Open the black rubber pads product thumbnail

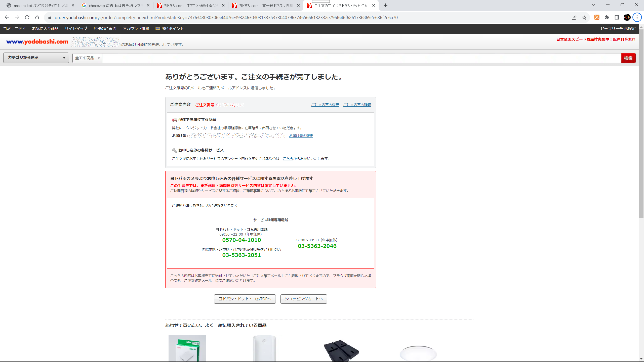[341, 350]
